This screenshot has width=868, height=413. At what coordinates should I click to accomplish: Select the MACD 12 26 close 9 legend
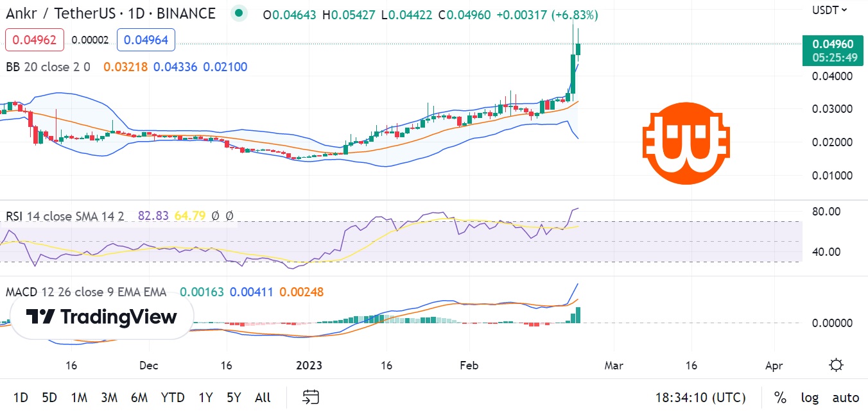click(86, 292)
